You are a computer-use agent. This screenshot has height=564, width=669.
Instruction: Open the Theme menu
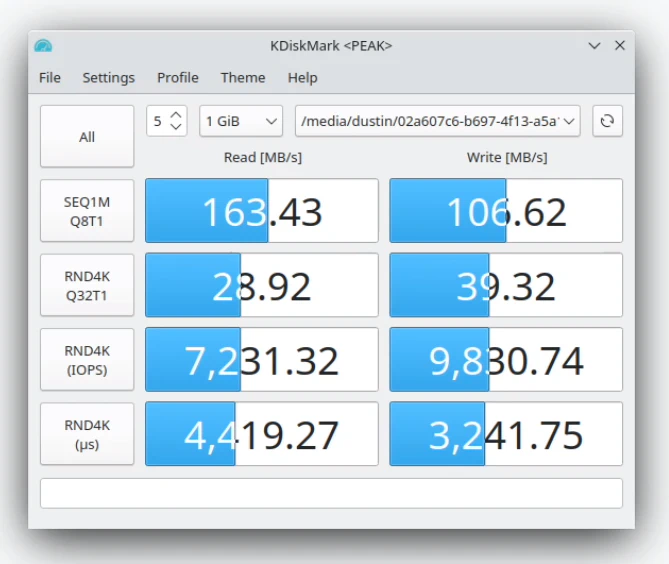coord(243,78)
